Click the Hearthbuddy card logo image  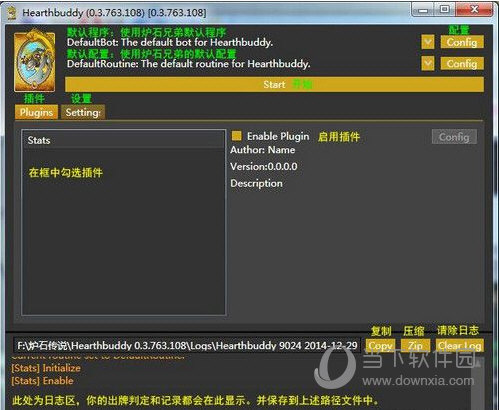(35, 61)
